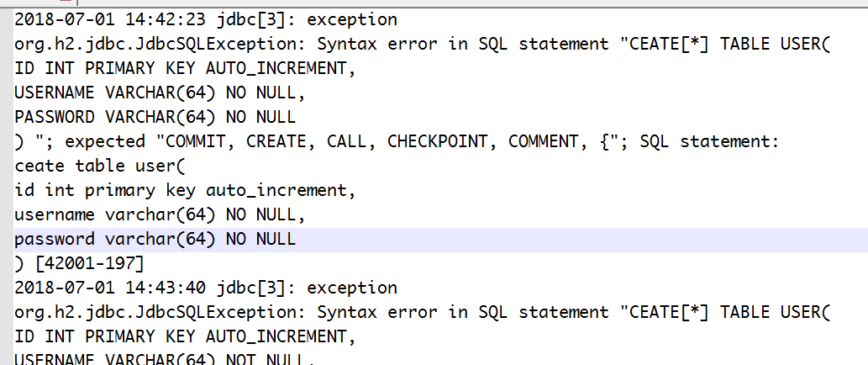This screenshot has width=868, height=365.
Task: Click the error code [42001-197]
Action: coord(89,263)
